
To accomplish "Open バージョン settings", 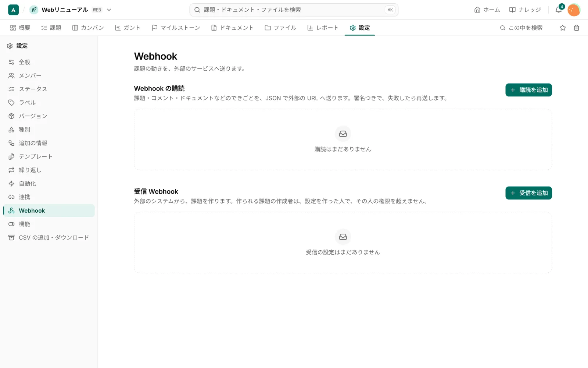I will click(x=49, y=116).
